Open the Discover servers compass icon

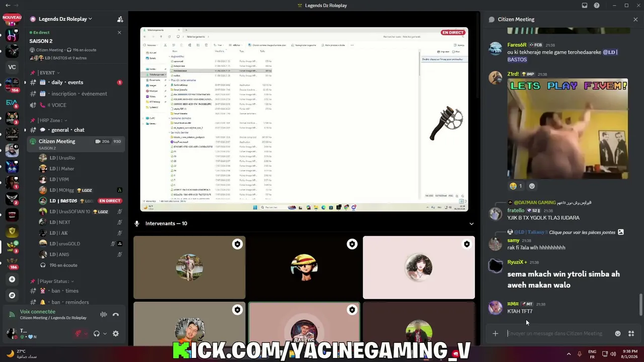coord(12,295)
